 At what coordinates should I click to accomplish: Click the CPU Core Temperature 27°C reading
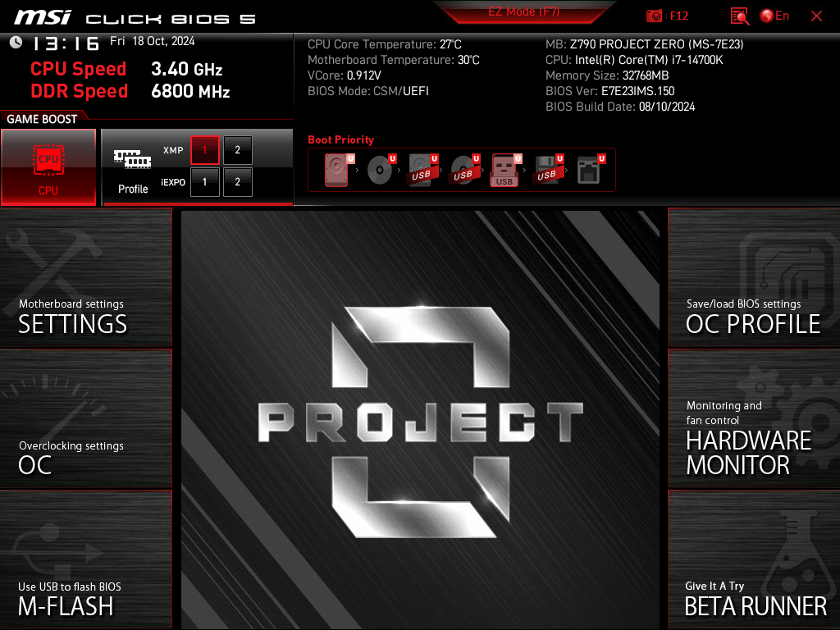click(385, 44)
